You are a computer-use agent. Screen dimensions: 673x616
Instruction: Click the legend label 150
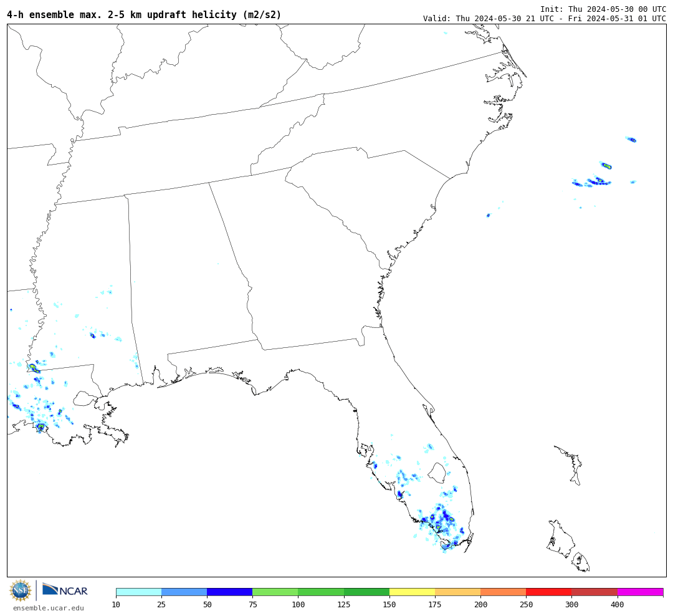(x=389, y=604)
